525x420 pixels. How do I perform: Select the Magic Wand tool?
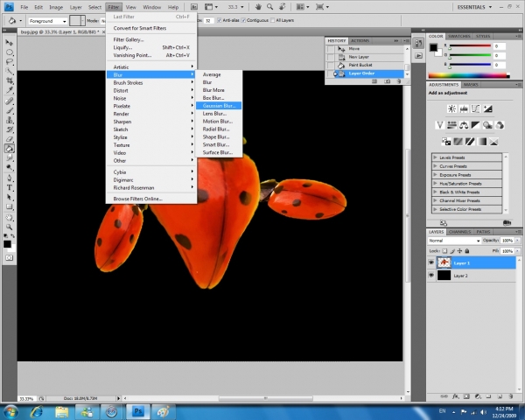click(x=10, y=71)
